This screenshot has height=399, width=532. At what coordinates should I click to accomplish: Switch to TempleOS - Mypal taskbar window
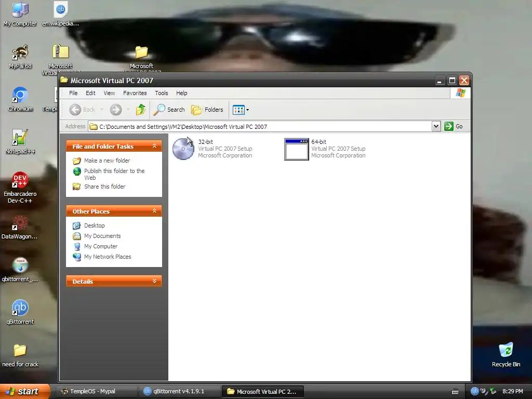[x=96, y=391]
